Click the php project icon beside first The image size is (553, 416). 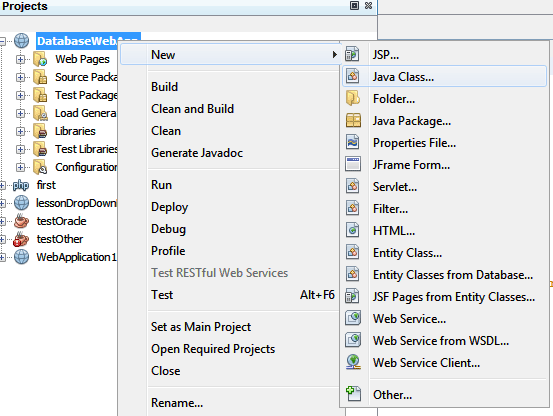click(21, 185)
